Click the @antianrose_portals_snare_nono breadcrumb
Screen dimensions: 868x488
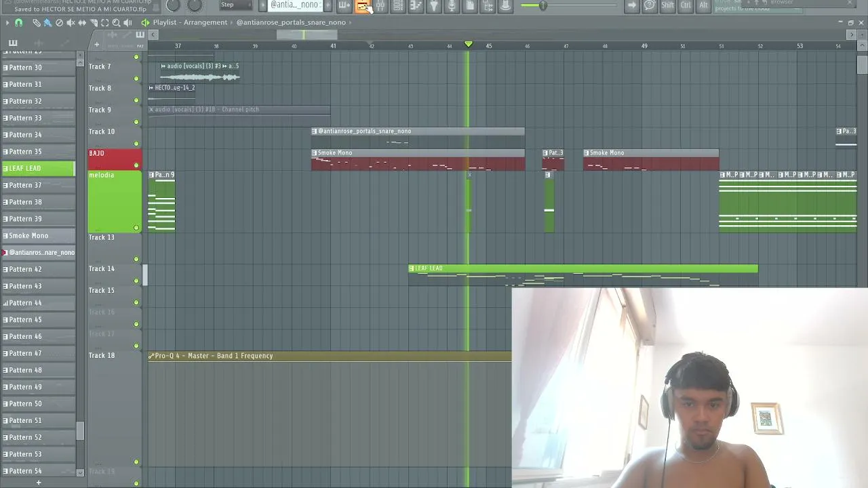click(291, 22)
